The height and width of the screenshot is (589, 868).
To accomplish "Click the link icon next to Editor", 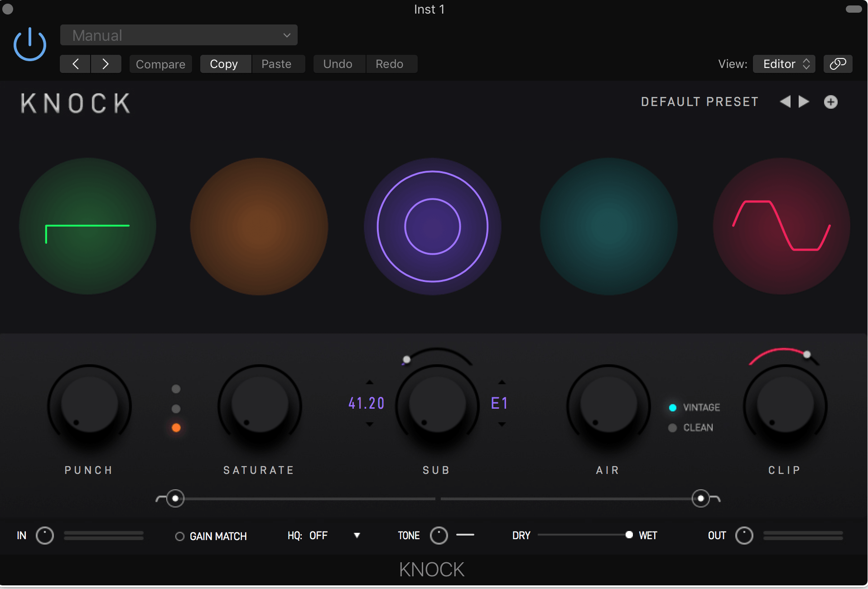I will coord(838,64).
